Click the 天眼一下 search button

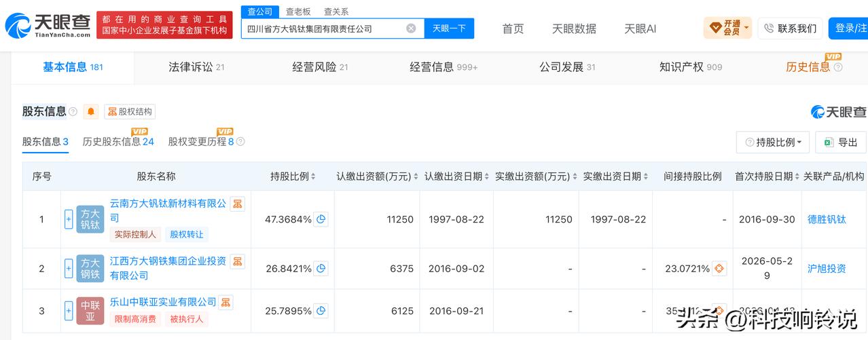pyautogui.click(x=449, y=29)
